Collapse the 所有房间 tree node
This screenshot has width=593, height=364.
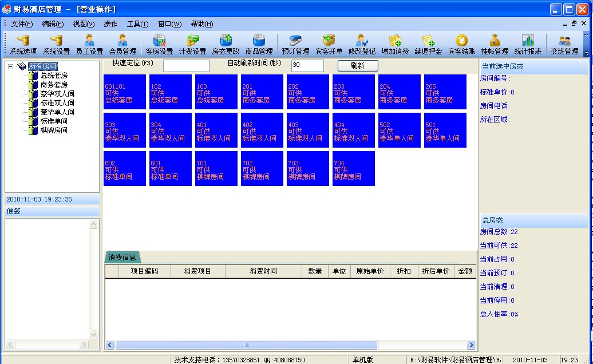point(10,66)
